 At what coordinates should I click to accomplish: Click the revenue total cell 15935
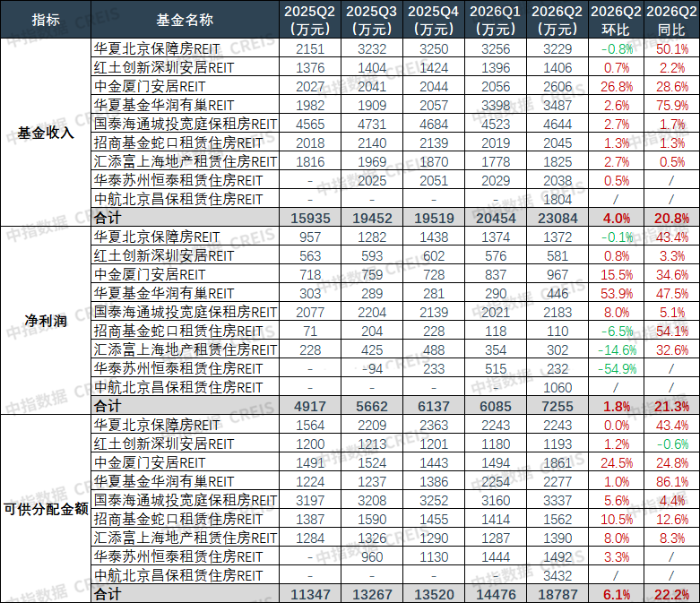[x=310, y=218]
